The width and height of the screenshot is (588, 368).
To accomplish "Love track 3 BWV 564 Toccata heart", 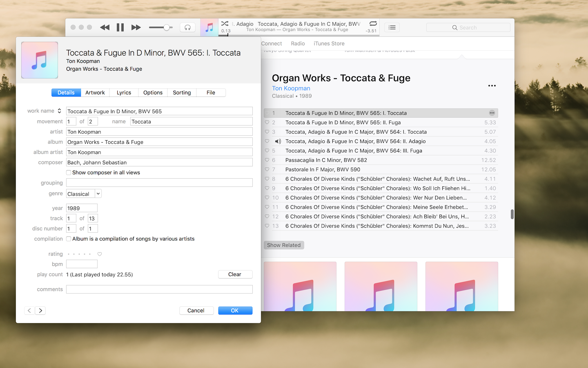I will click(x=267, y=132).
